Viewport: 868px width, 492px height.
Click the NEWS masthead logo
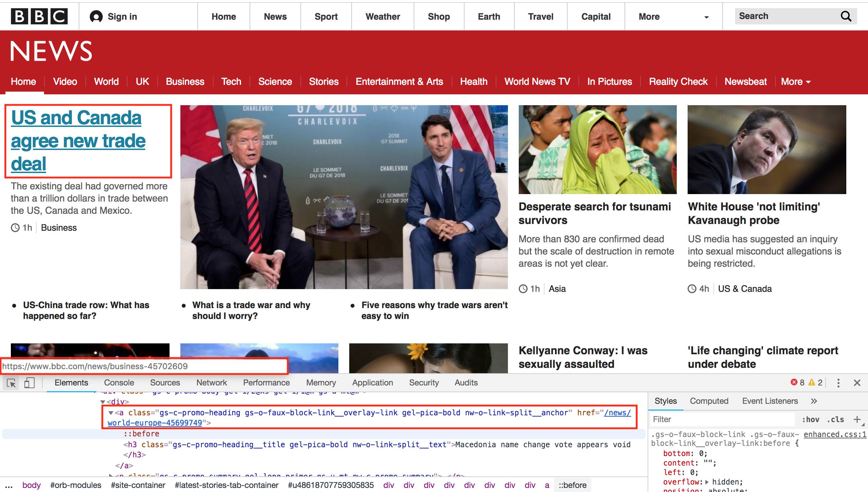coord(51,51)
